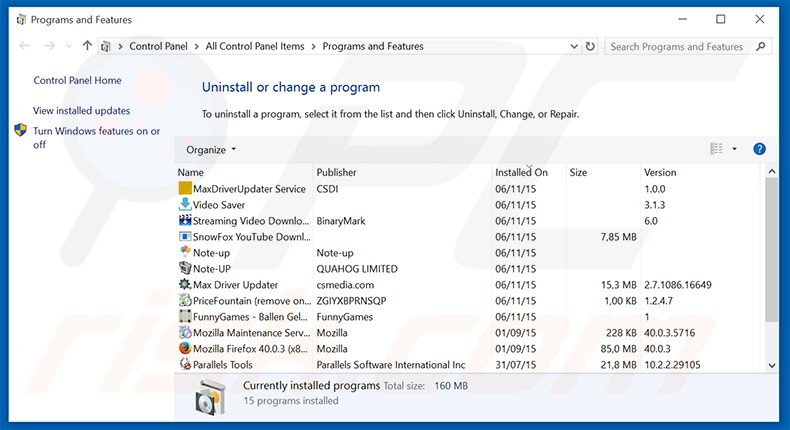Select the 85,0 MB size cell
Image resolution: width=790 pixels, height=430 pixels.
tap(618, 349)
